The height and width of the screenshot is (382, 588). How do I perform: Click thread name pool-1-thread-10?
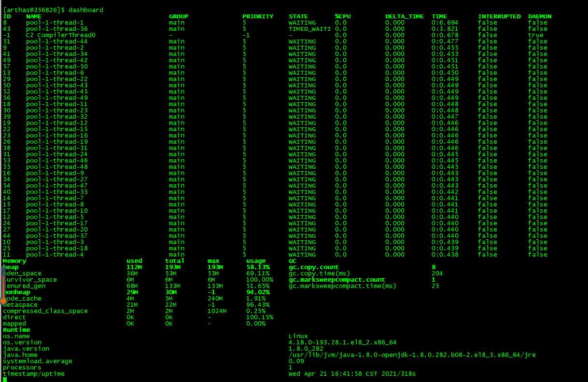tap(57, 211)
